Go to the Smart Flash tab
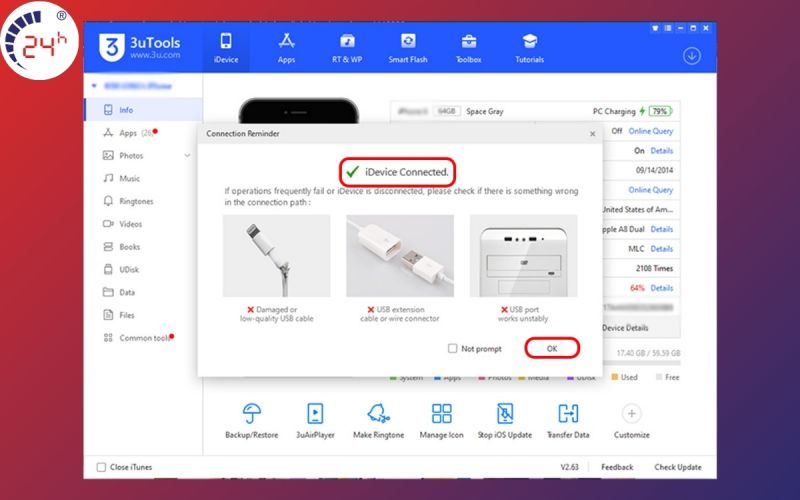This screenshot has height=500, width=800. [x=408, y=48]
